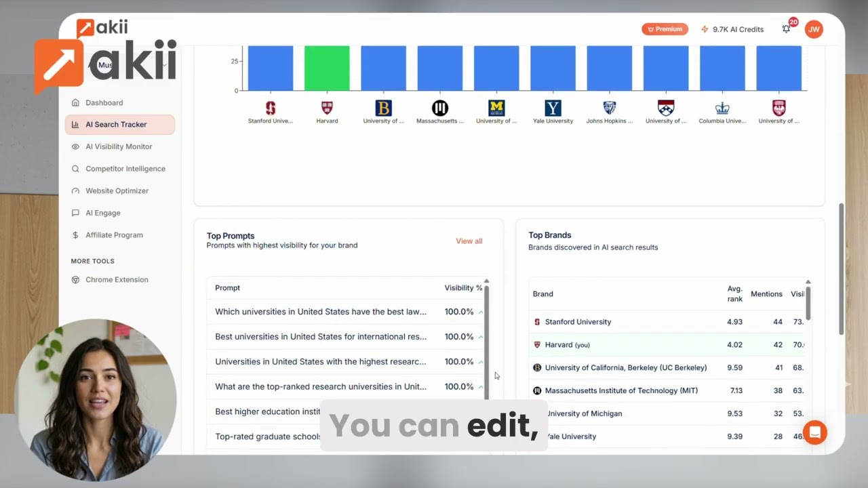Open Chrome Extension tool
This screenshot has width=868, height=488.
pyautogui.click(x=117, y=280)
